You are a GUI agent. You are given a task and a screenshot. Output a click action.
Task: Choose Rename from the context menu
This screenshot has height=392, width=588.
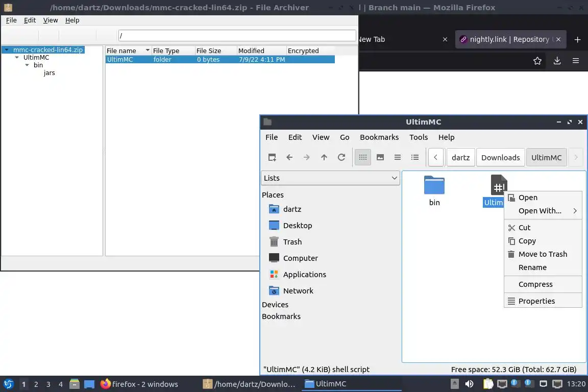pyautogui.click(x=543, y=267)
